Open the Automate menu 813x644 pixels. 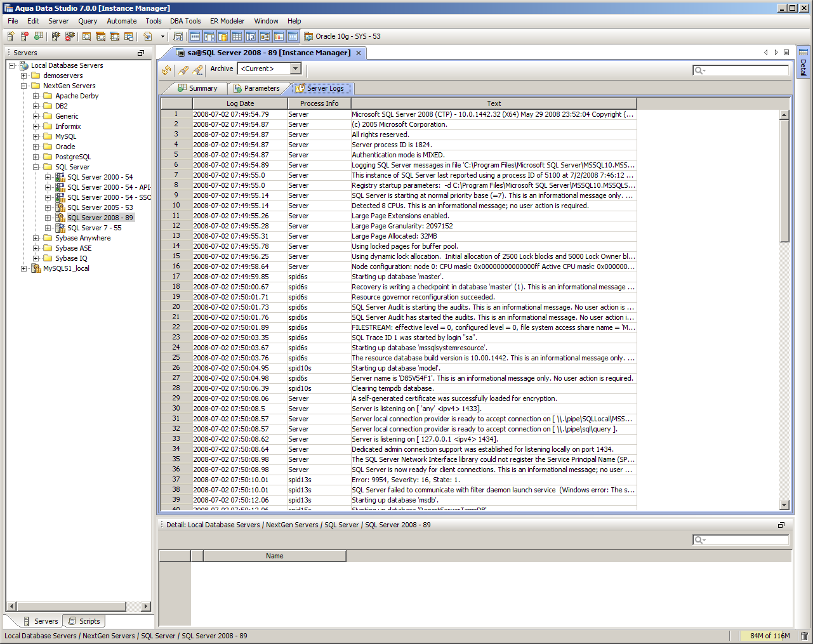click(x=122, y=21)
